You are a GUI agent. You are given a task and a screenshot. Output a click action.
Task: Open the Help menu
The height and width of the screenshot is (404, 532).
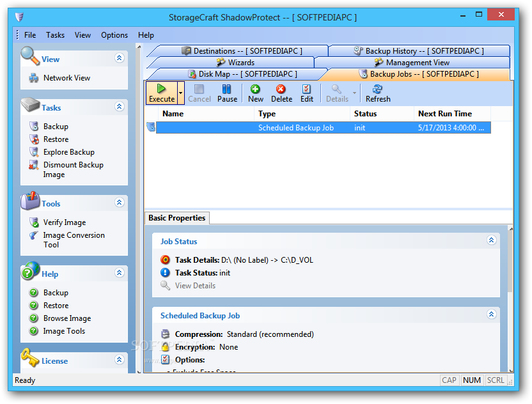point(146,35)
